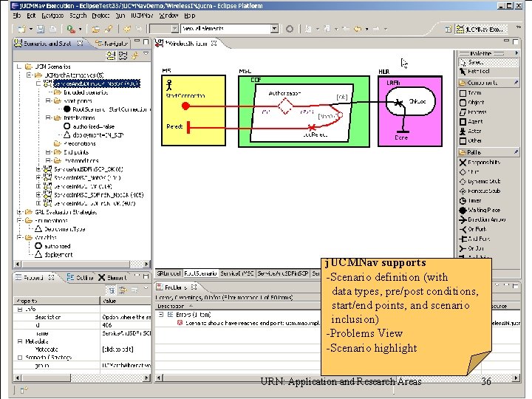Select the Object component tool
The height and width of the screenshot is (399, 532).
472,102
